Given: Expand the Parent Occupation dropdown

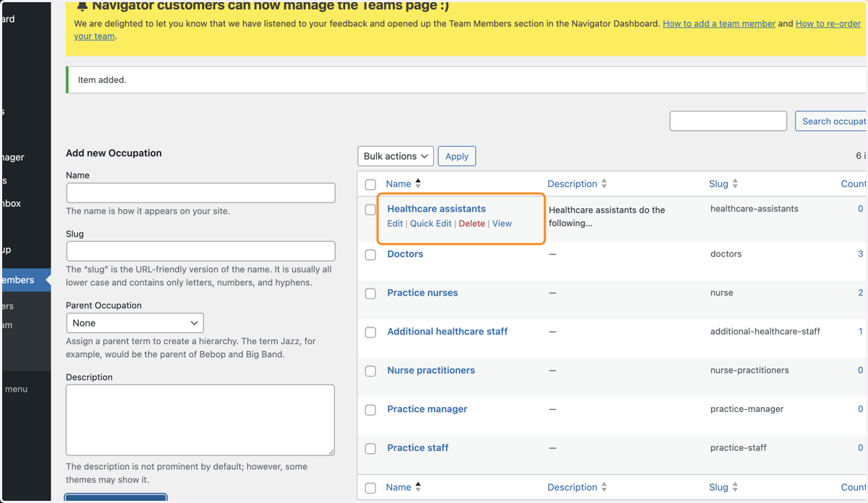Looking at the screenshot, I should (135, 323).
